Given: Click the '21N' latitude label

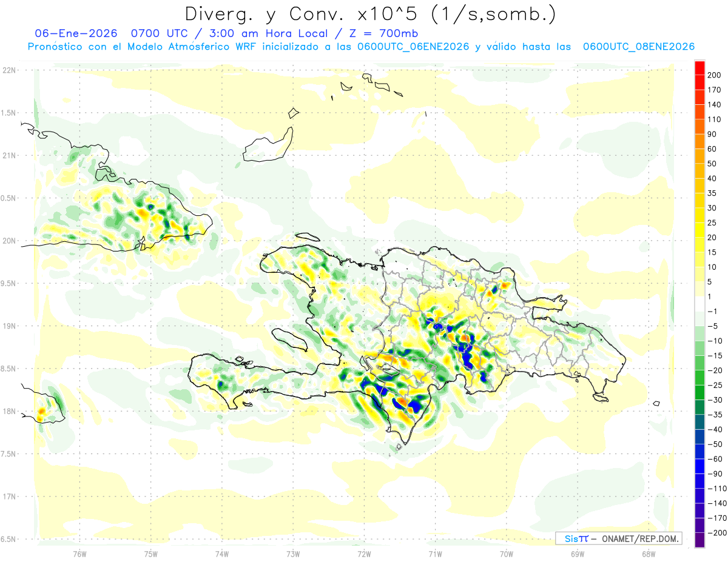Looking at the screenshot, I should (x=8, y=155).
